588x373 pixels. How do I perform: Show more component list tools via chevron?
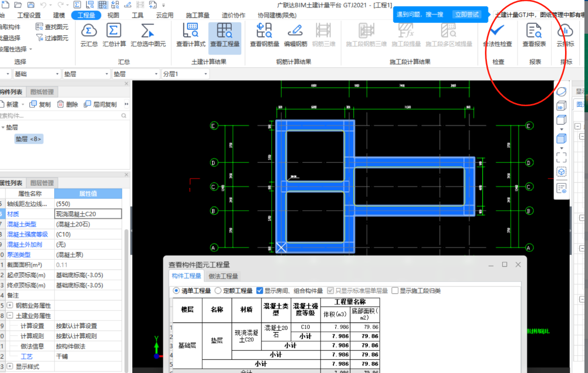click(x=127, y=104)
